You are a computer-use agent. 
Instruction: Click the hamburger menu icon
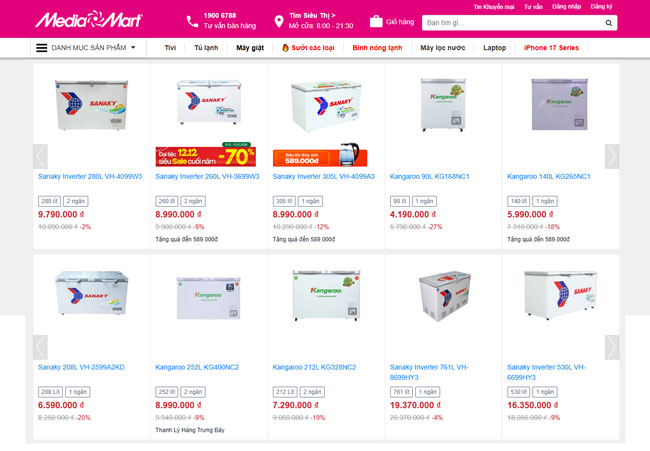coord(41,48)
